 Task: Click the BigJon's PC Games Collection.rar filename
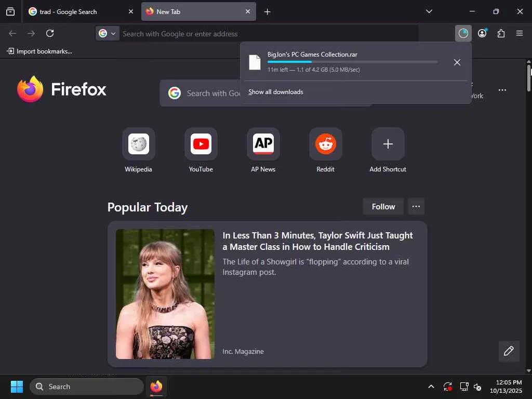tap(312, 54)
